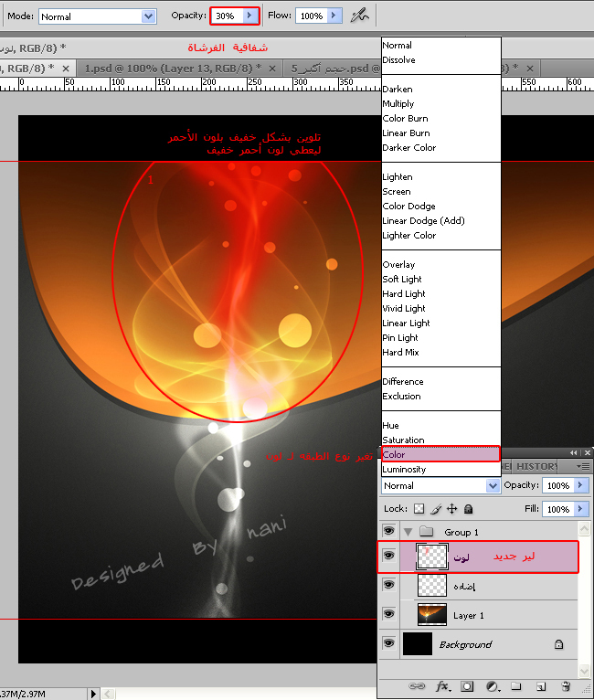The image size is (594, 700).
Task: Toggle visibility of Layer 1
Action: [388, 614]
